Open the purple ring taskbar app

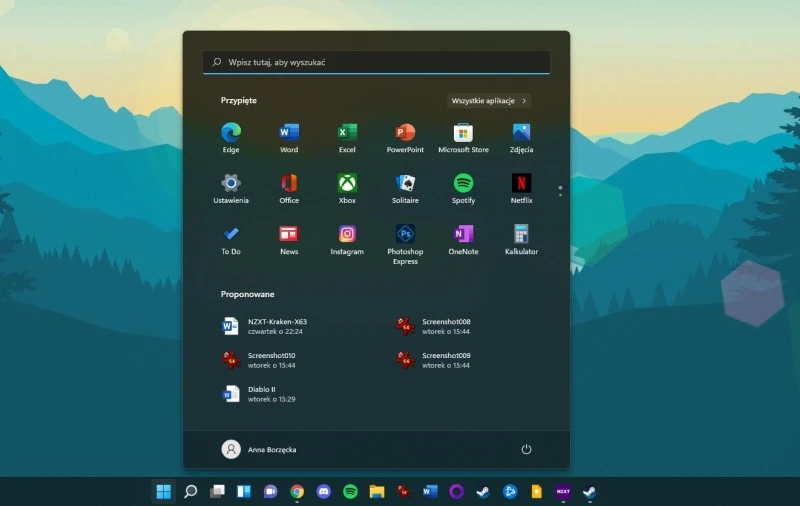tap(457, 491)
